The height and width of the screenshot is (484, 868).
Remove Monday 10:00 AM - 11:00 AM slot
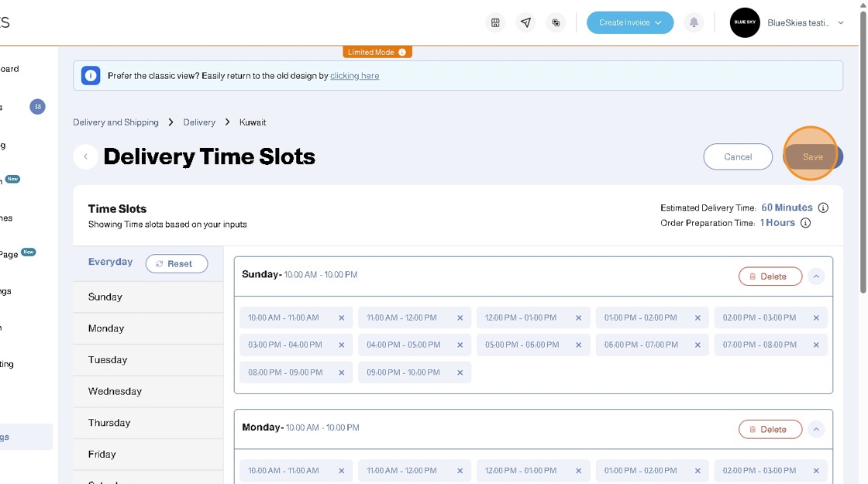tap(342, 472)
